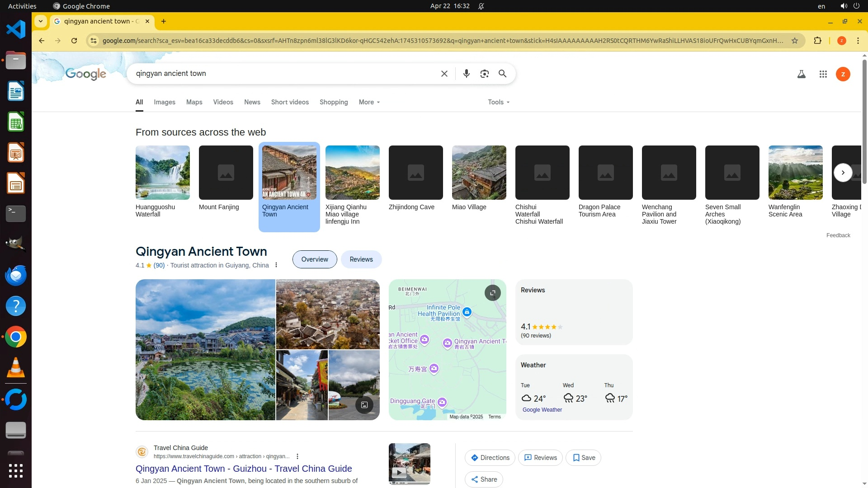Expand the More search filters dropdown
The height and width of the screenshot is (488, 868).
click(x=369, y=102)
